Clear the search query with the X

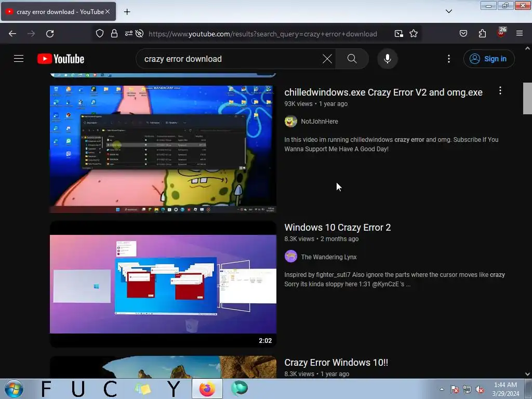pos(327,59)
